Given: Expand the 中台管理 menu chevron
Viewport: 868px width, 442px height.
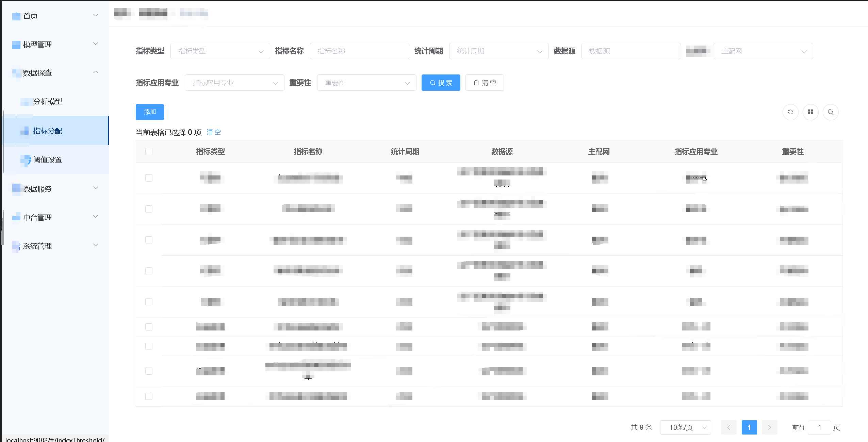Looking at the screenshot, I should click(96, 217).
